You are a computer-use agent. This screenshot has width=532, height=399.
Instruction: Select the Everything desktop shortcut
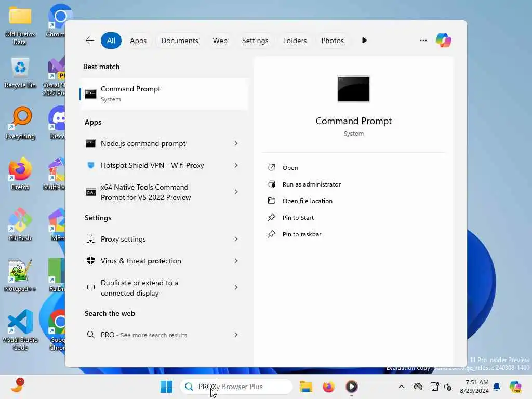20,123
